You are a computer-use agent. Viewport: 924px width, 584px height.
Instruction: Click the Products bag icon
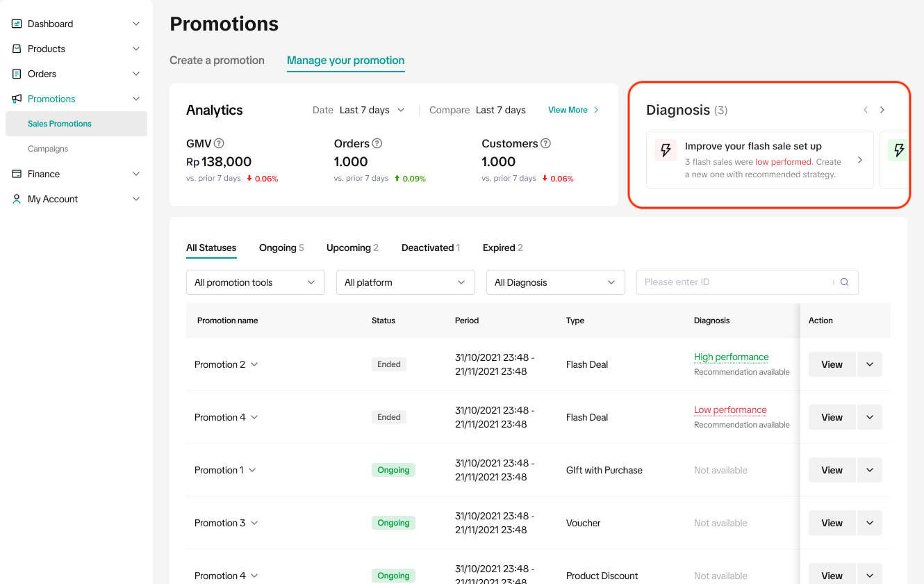pyautogui.click(x=17, y=49)
